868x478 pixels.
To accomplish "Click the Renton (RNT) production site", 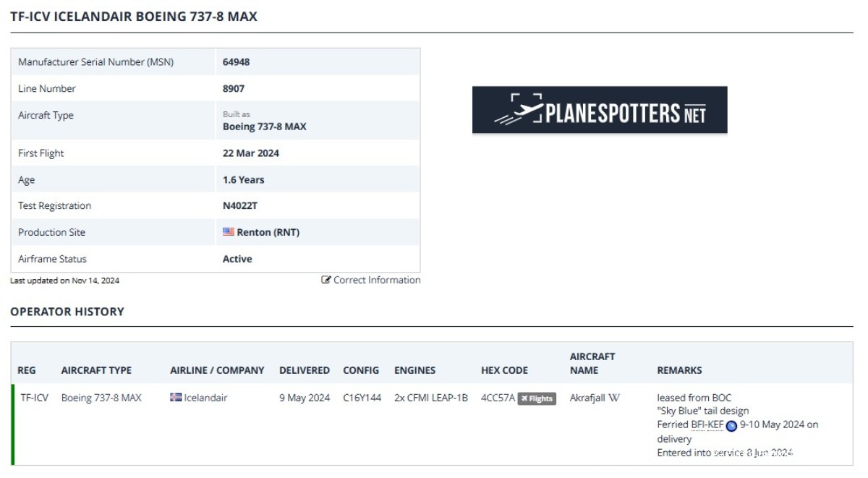I will [268, 232].
